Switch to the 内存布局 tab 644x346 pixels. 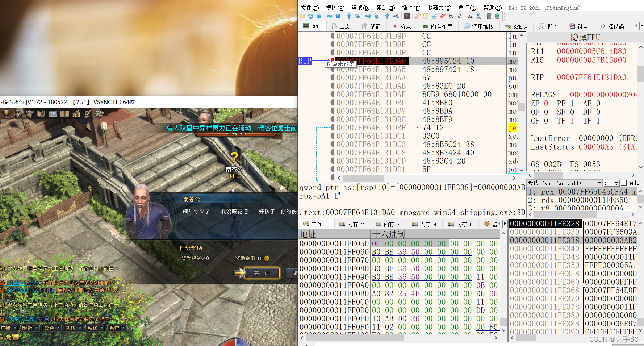point(438,26)
